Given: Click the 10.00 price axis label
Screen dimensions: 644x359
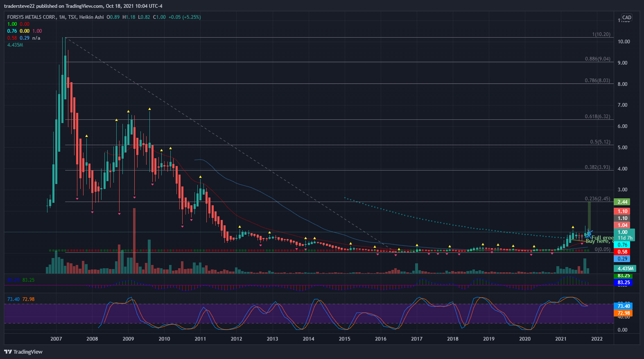Looking at the screenshot, I should pos(624,42).
